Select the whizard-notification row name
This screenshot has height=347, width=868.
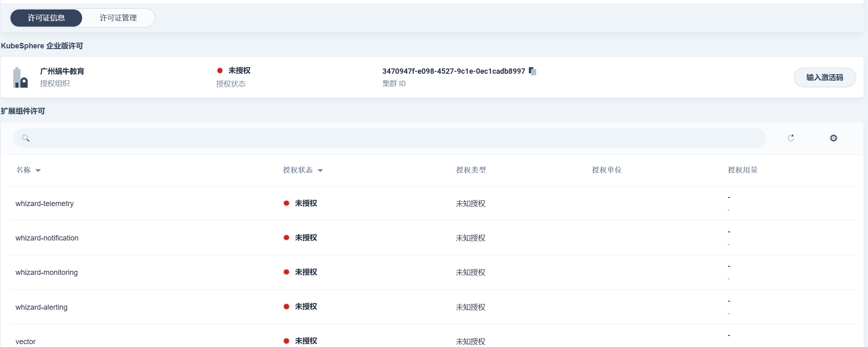(x=47, y=238)
